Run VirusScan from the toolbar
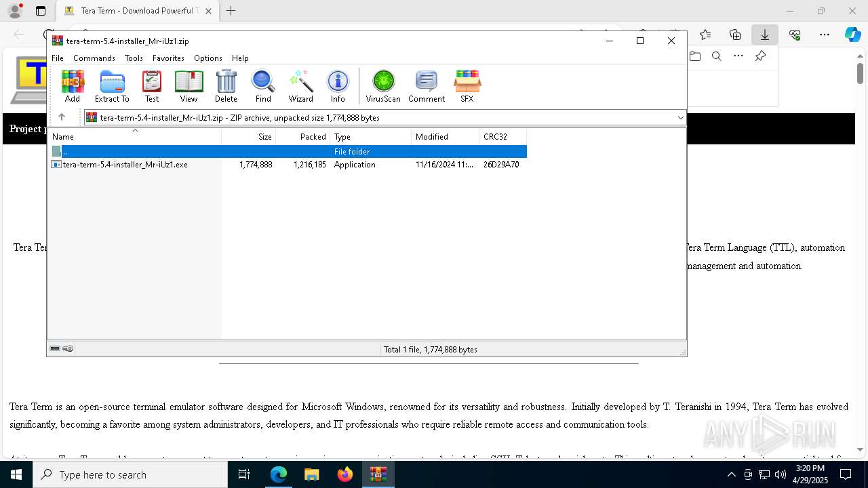The width and height of the screenshot is (868, 488). pos(383,86)
